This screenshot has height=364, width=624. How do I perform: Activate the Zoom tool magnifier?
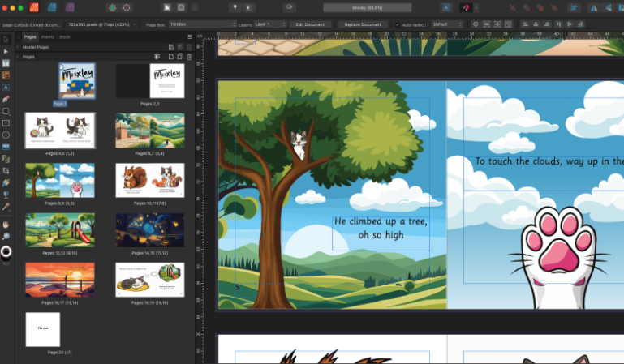6,236
